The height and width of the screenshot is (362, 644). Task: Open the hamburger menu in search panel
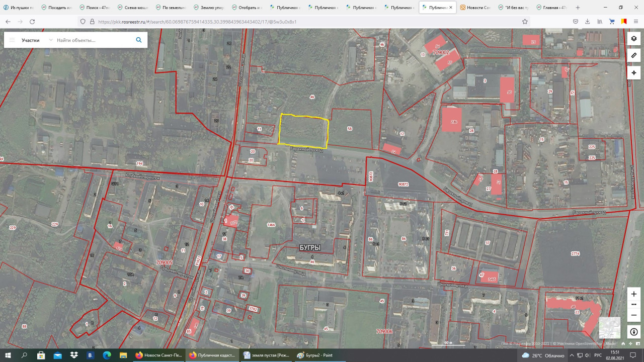click(12, 40)
